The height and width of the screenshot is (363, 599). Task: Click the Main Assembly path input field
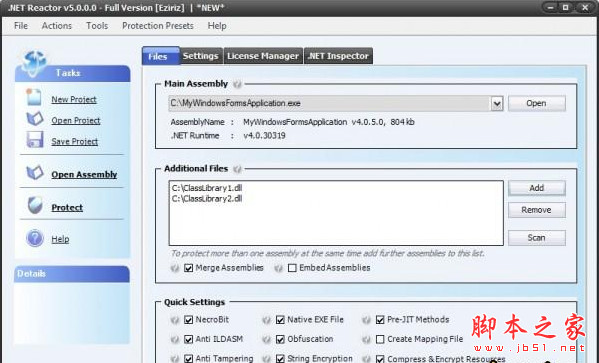[330, 104]
